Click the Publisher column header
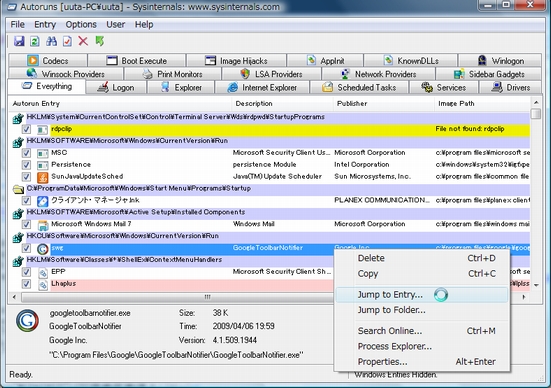Viewport: 551px width, 388px height. [384, 104]
